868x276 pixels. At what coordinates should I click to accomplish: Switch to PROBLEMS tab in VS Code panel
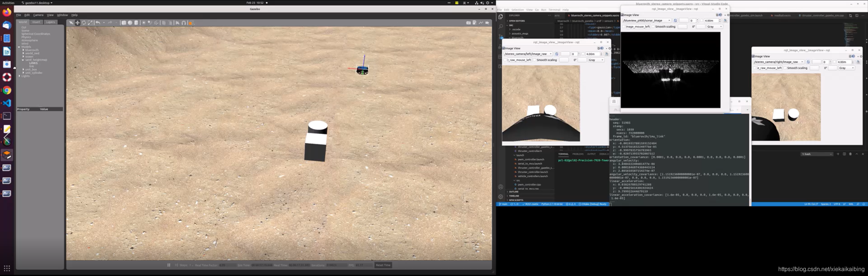[578, 154]
